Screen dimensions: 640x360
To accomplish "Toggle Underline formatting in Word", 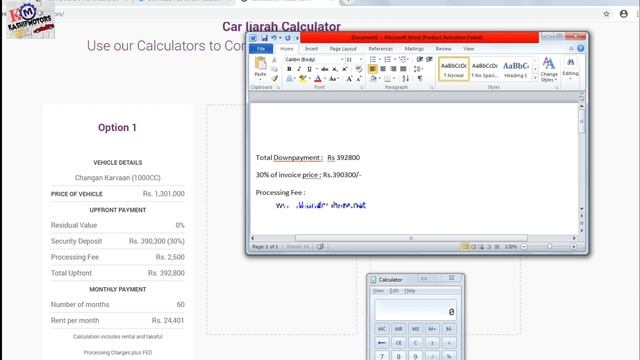I will pyautogui.click(x=309, y=69).
